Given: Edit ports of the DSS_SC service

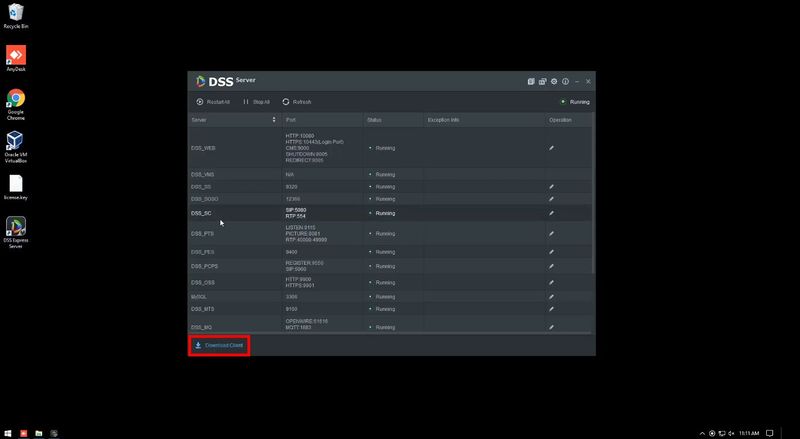Looking at the screenshot, I should (x=552, y=213).
